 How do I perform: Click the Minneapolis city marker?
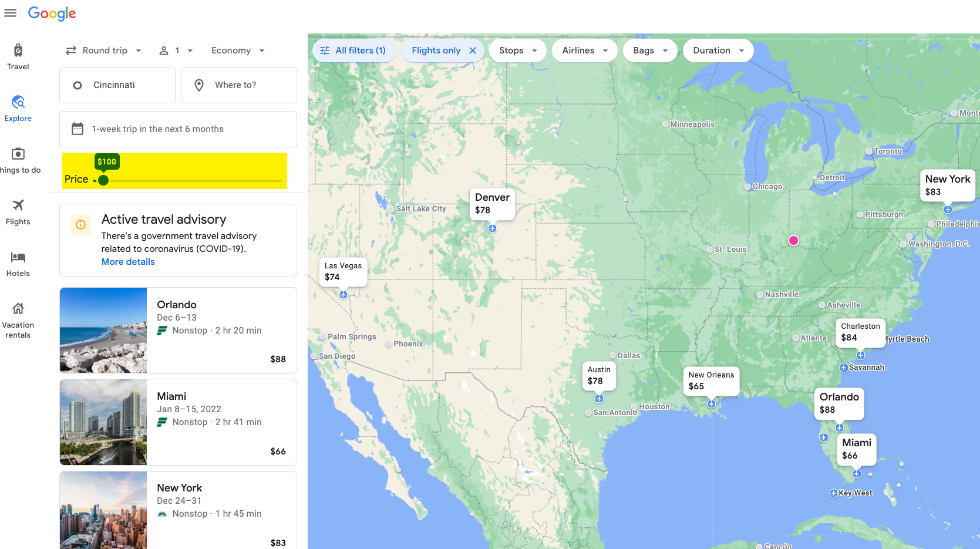pyautogui.click(x=665, y=124)
